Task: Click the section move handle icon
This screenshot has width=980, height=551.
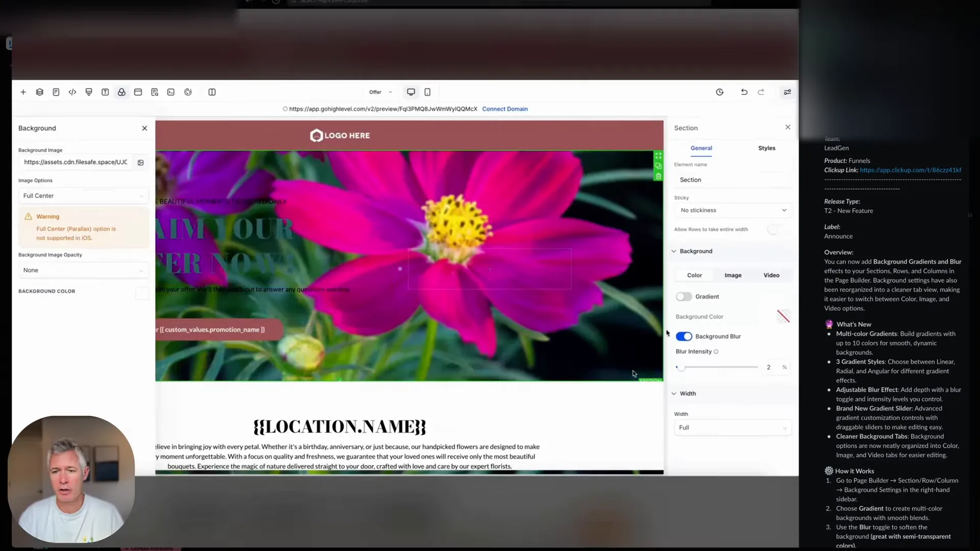Action: click(x=658, y=156)
